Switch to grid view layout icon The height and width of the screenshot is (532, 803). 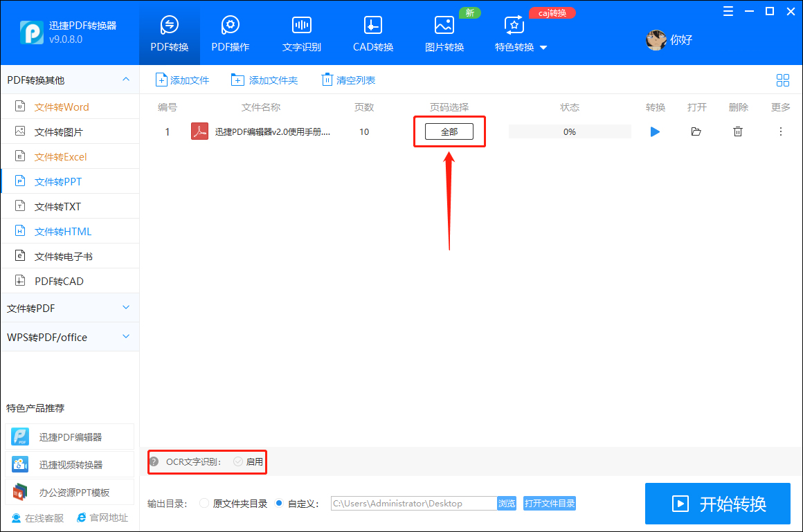782,80
